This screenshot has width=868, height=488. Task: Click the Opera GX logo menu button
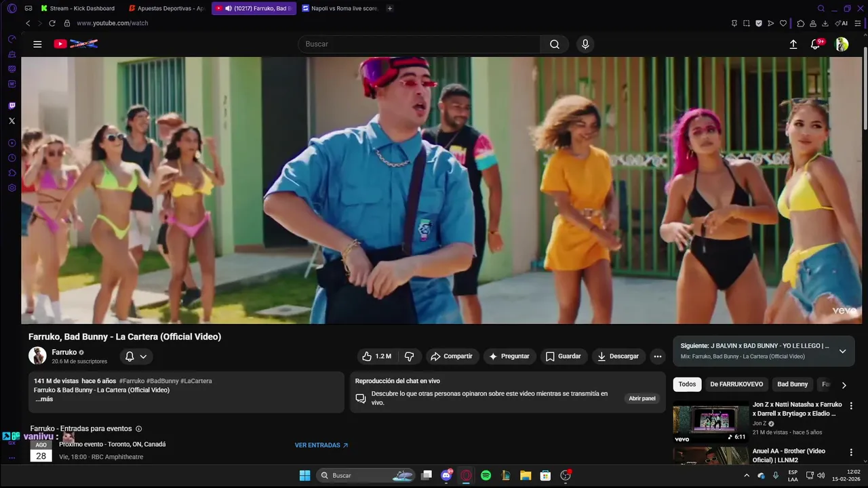pos(12,8)
